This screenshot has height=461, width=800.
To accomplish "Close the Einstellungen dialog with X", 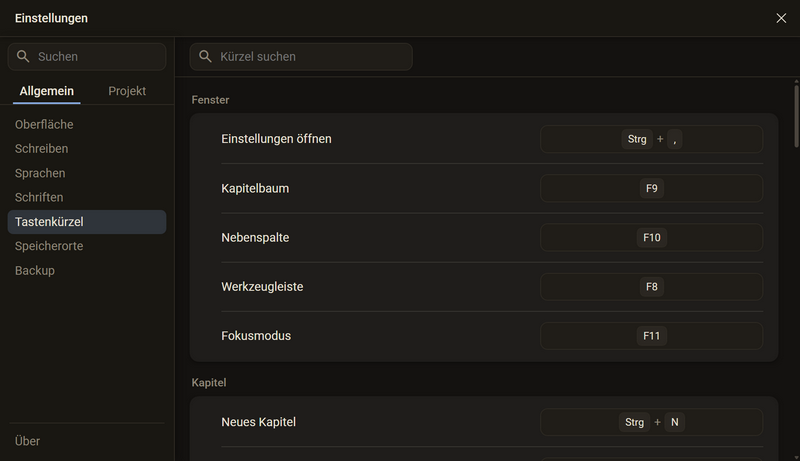I will point(781,18).
